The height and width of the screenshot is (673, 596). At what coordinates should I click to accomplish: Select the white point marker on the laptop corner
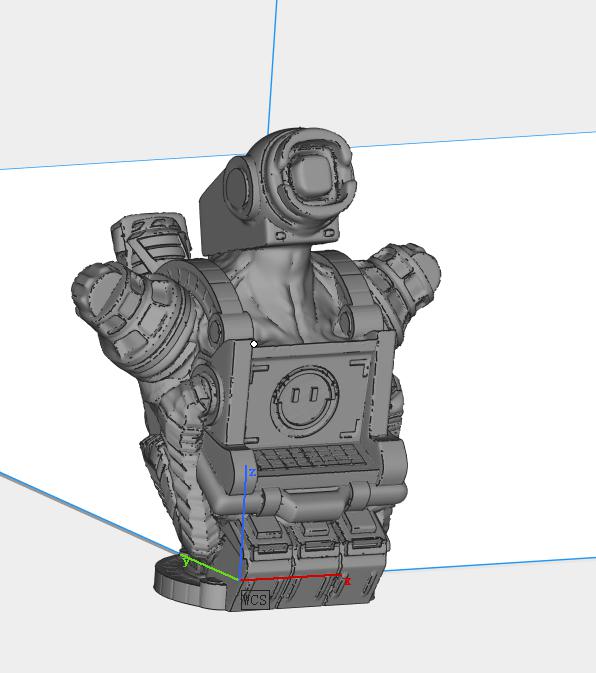point(254,344)
